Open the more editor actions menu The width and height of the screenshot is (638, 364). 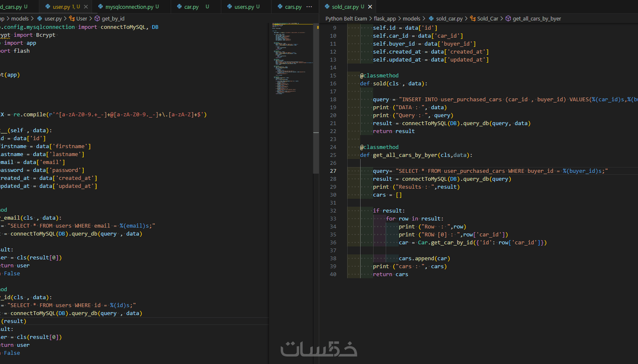309,6
